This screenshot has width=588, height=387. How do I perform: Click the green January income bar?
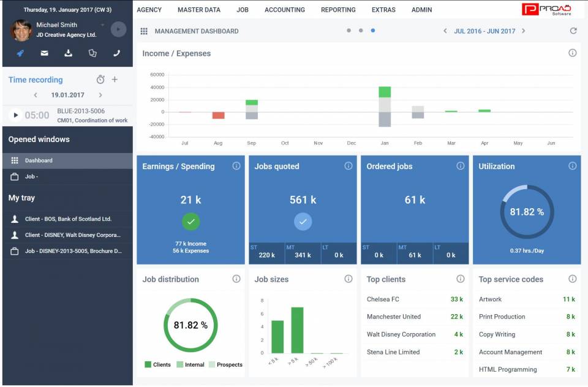[385, 92]
